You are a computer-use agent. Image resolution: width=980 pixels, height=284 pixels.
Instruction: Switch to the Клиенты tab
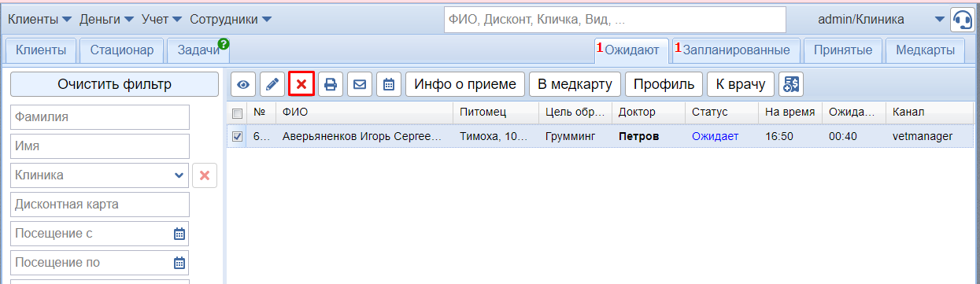click(x=41, y=50)
